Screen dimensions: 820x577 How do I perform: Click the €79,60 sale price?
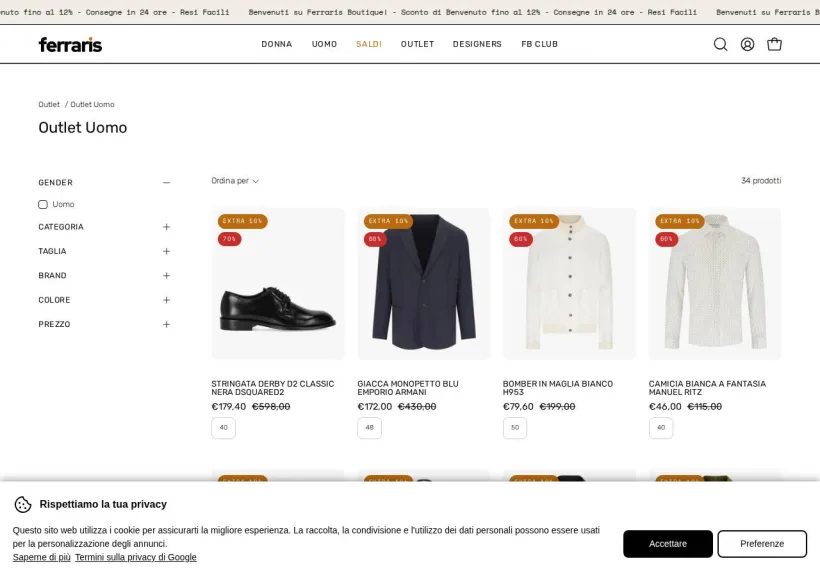[x=518, y=406]
